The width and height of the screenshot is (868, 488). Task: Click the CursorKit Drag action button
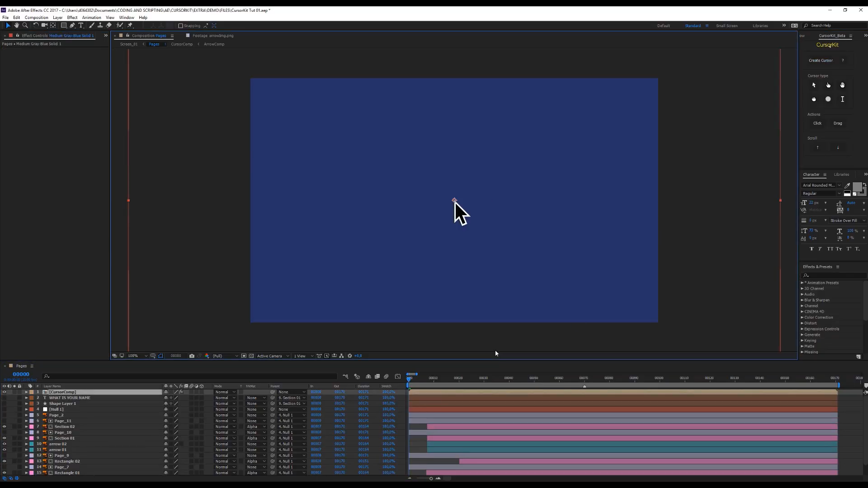[838, 123]
